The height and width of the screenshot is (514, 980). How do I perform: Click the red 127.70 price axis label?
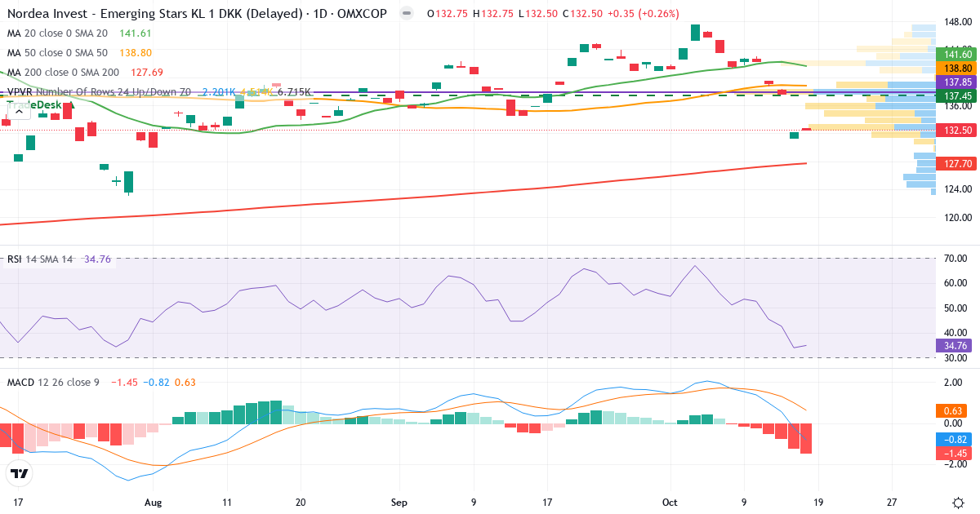click(x=957, y=164)
